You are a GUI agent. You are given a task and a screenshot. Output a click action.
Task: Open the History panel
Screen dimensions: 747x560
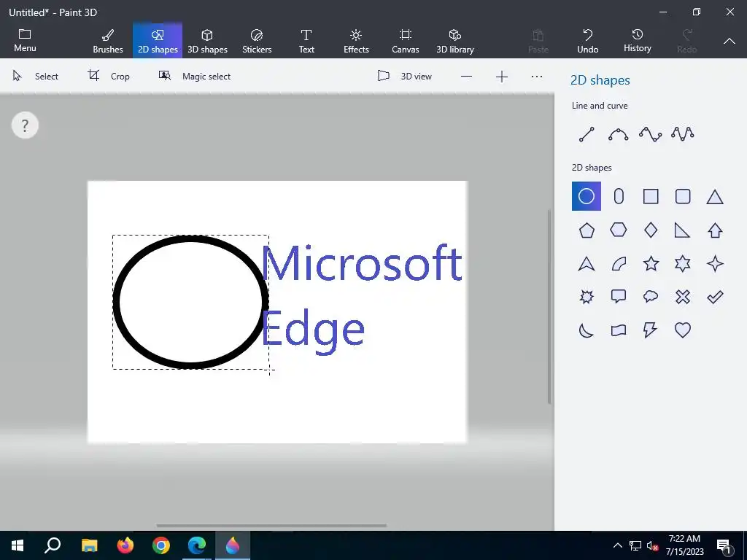click(x=638, y=41)
